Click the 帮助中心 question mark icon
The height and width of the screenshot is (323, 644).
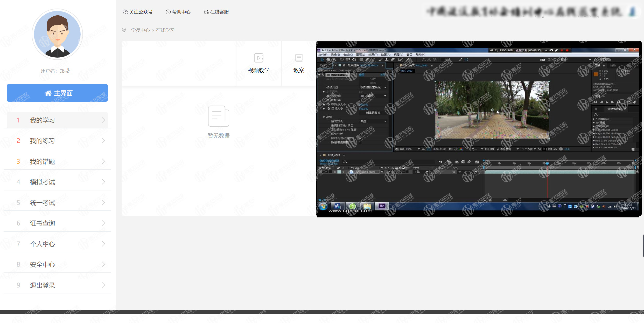point(168,12)
